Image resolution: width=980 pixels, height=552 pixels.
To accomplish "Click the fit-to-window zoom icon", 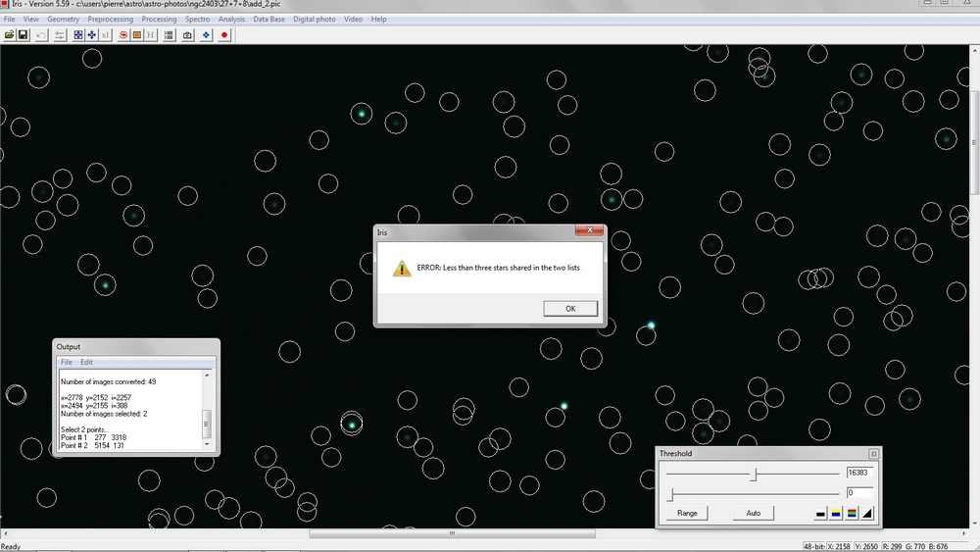I will point(78,35).
